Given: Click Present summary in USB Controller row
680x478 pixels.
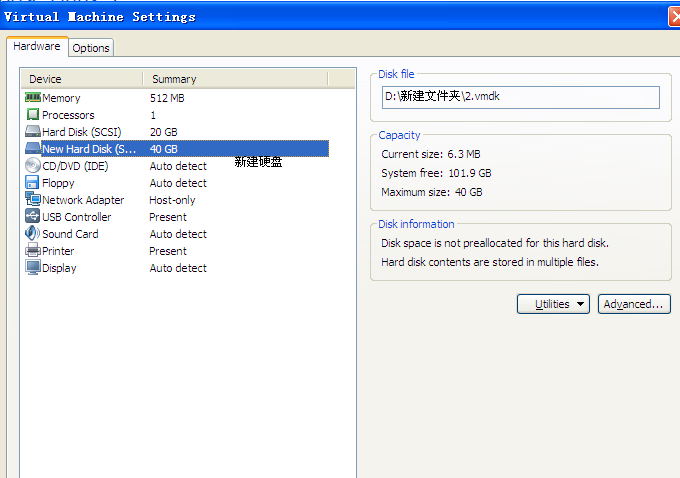Looking at the screenshot, I should pos(168,217).
